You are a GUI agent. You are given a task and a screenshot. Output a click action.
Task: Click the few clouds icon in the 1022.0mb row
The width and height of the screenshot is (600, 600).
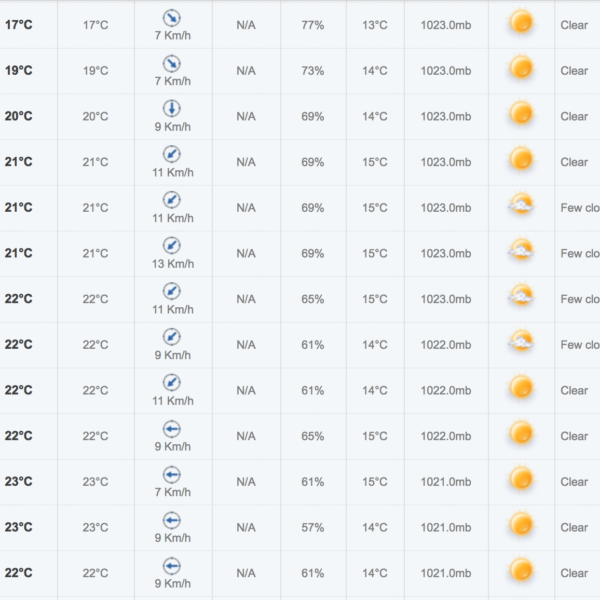click(521, 341)
